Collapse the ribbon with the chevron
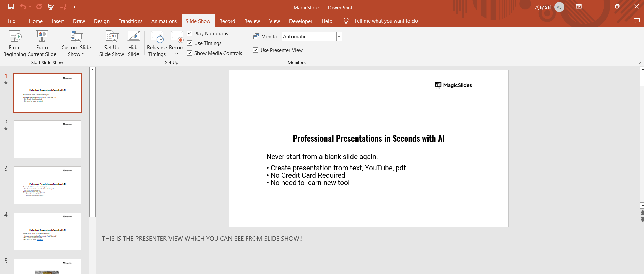 click(640, 63)
